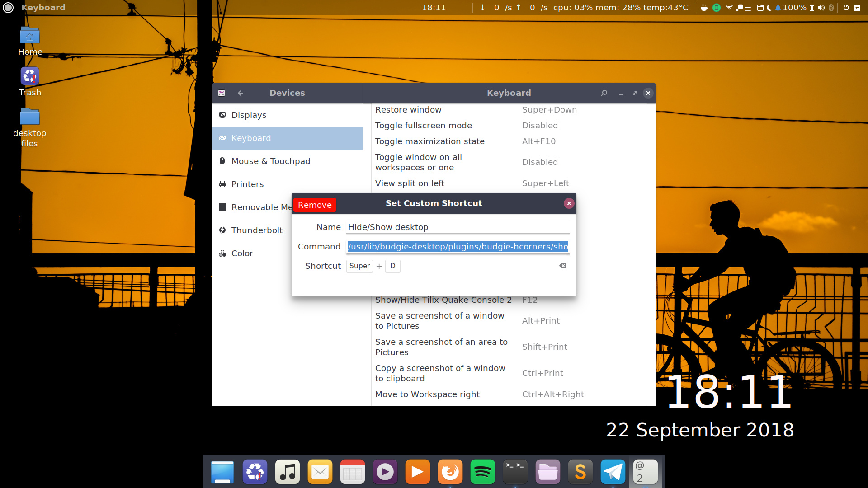Switch to Mouse & Touchpad settings
Screen dimensions: 868x488
click(271, 161)
